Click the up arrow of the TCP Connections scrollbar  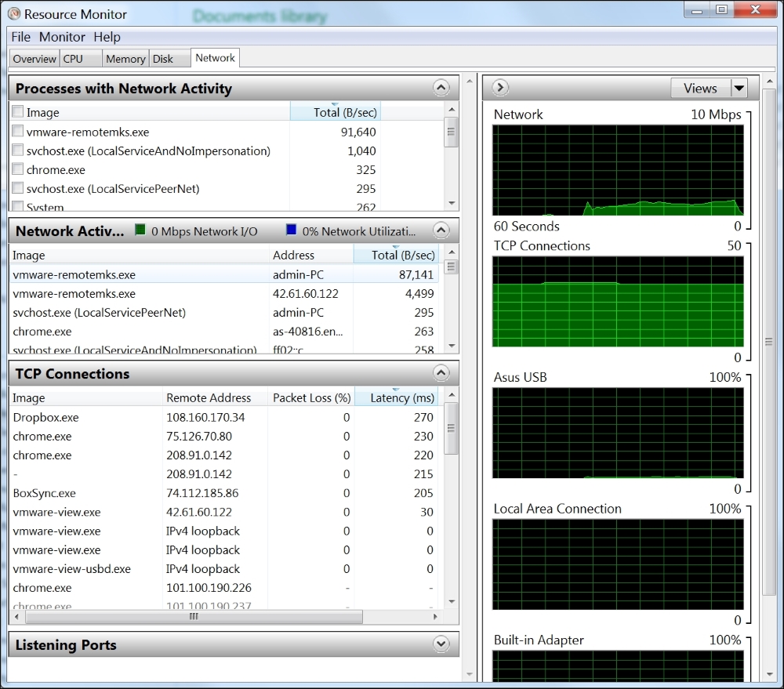pyautogui.click(x=452, y=394)
